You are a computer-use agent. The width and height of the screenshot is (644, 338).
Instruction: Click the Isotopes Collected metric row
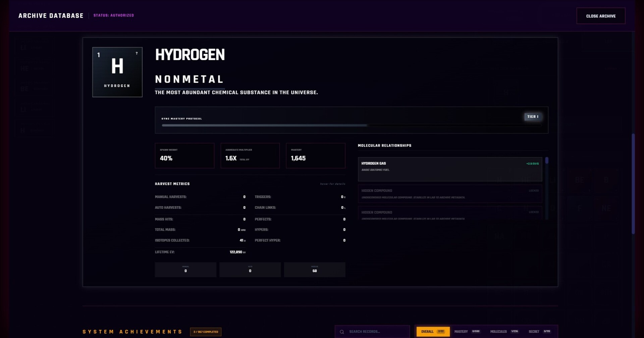click(200, 240)
